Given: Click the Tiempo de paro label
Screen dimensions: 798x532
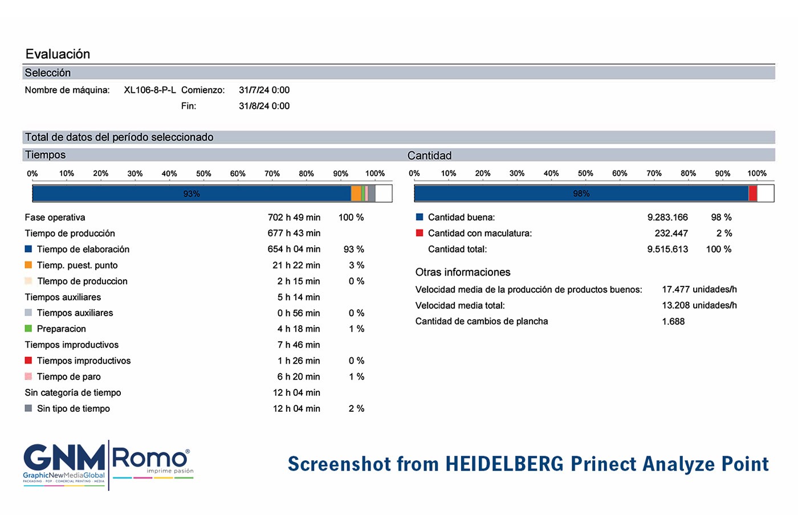Looking at the screenshot, I should click(x=69, y=377).
